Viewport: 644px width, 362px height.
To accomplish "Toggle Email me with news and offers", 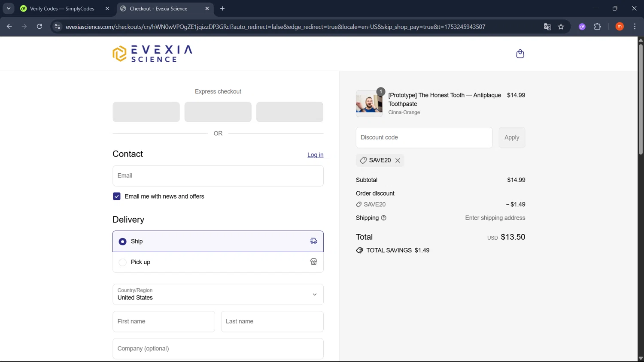I will click(117, 196).
